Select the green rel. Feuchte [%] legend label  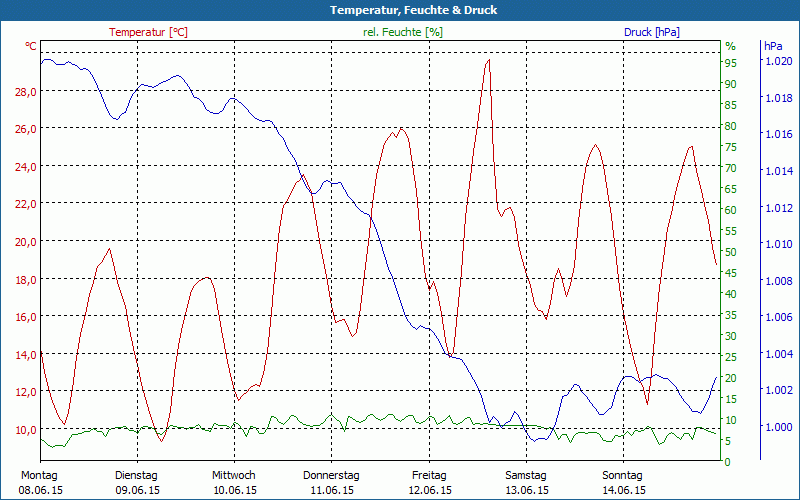coord(403,32)
